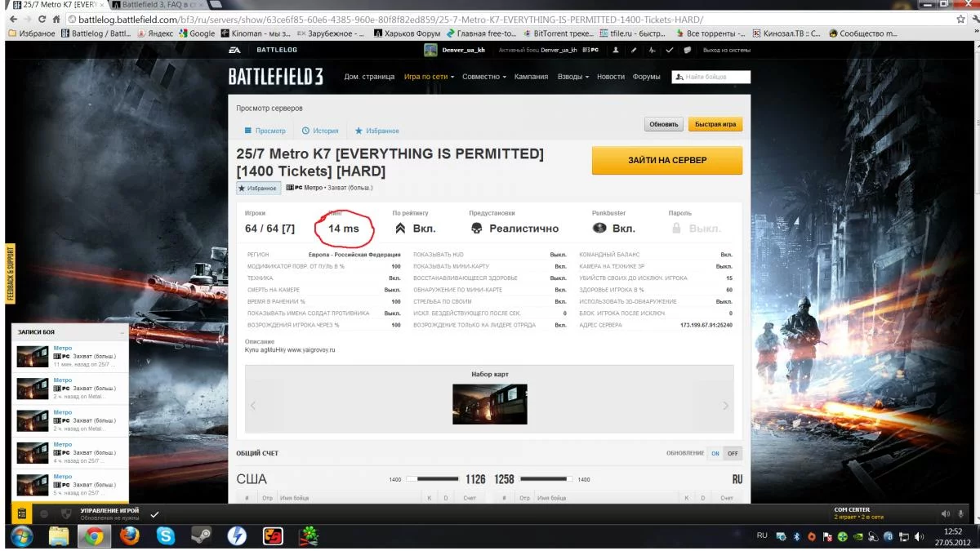This screenshot has width=980, height=551.
Task: Click the password padlock icon
Action: 676,229
